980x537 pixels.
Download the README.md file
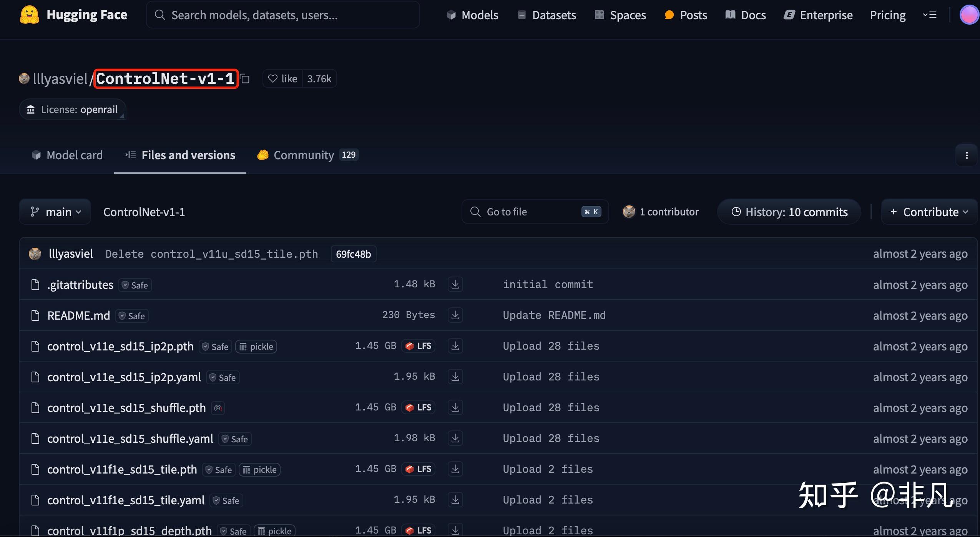click(455, 315)
